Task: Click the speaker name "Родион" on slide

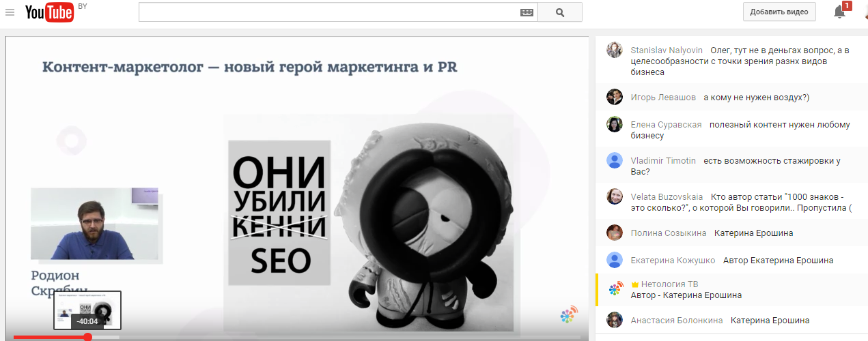Action: [55, 276]
